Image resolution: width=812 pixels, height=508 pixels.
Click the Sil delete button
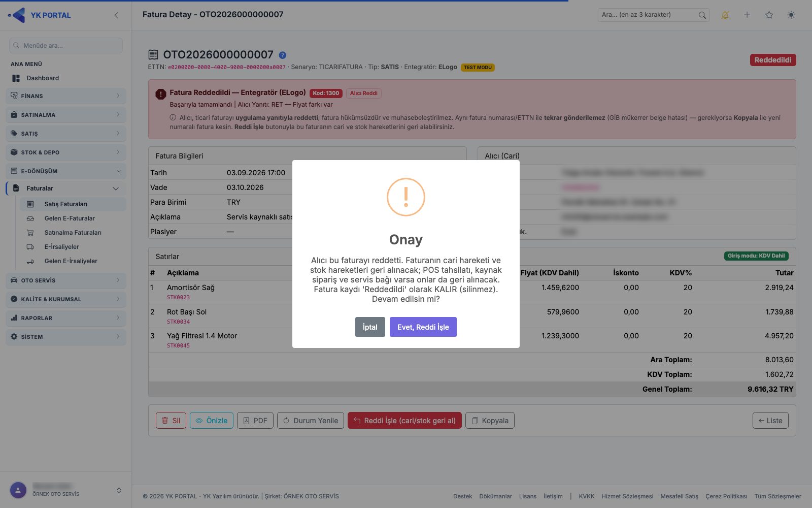(171, 421)
